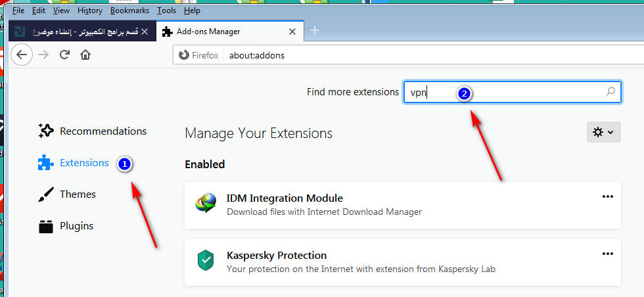Go back using the Back arrow button
This screenshot has width=644, height=297.
[x=21, y=55]
